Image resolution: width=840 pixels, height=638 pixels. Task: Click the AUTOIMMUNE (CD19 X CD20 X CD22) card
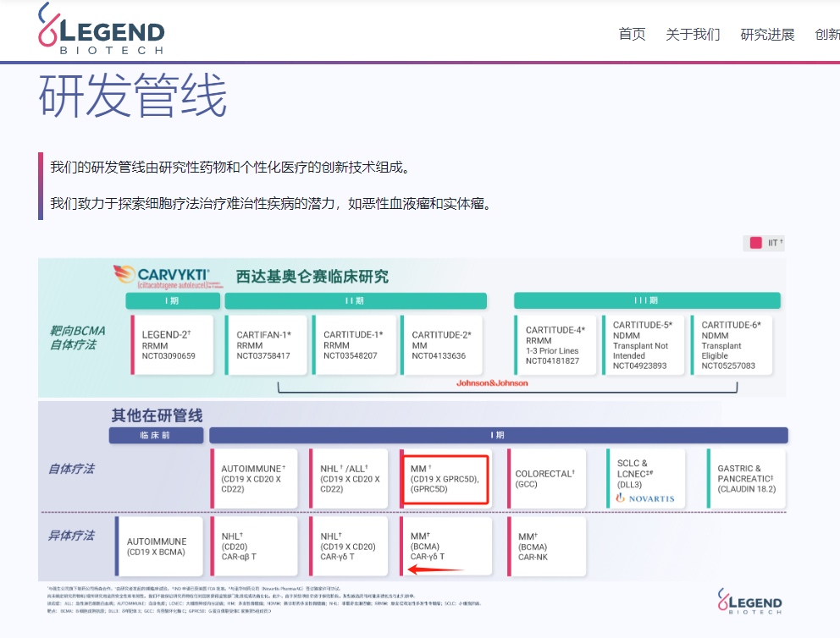coord(254,479)
